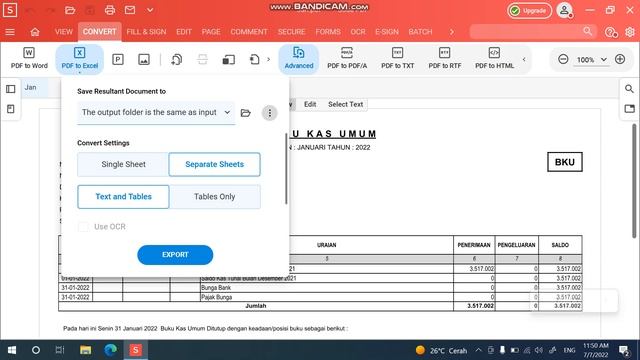
Task: Open the EDIT ribbon tab
Action: tap(184, 32)
